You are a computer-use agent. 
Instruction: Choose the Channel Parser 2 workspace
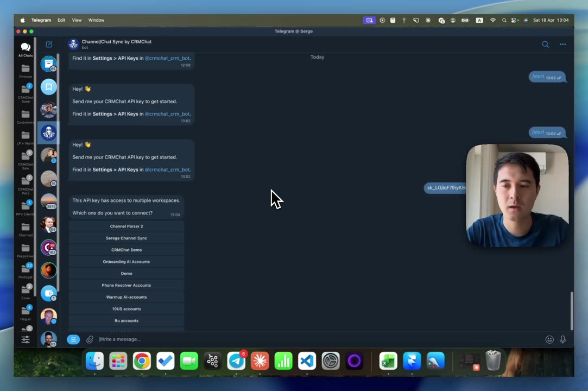coord(127,226)
